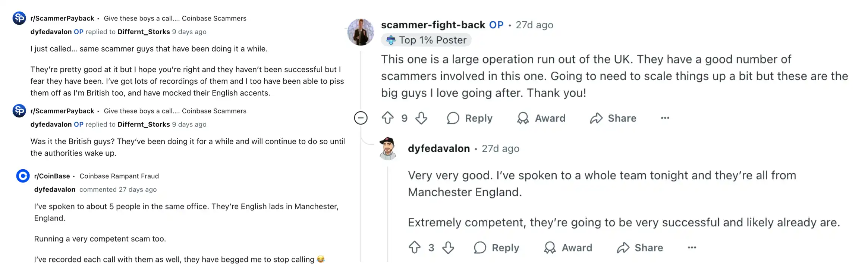Open more options on dyfedavalon's reply
The width and height of the screenshot is (868, 276).
click(x=692, y=248)
